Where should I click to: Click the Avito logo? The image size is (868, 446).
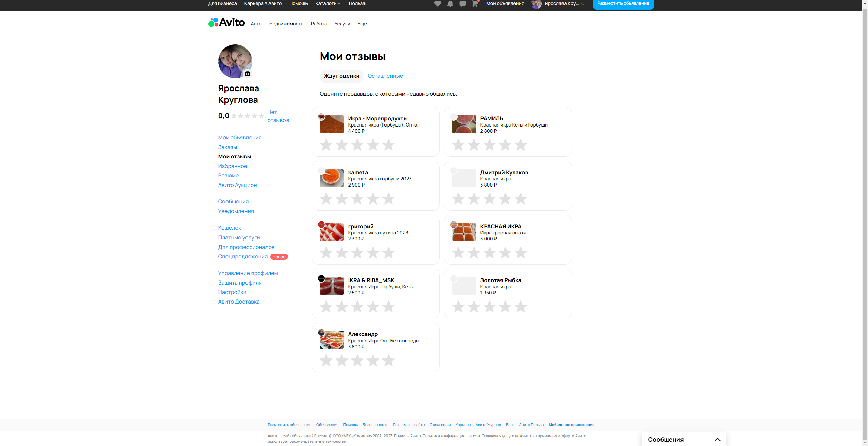click(226, 22)
